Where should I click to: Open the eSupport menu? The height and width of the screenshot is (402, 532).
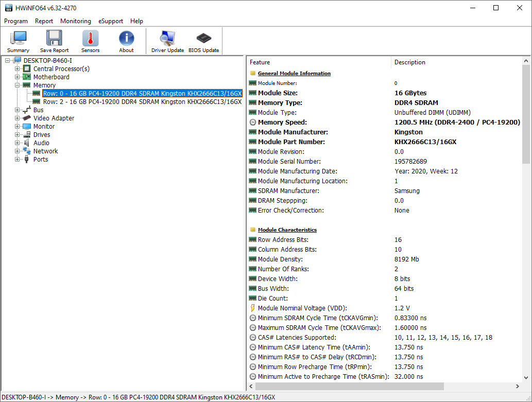[111, 21]
